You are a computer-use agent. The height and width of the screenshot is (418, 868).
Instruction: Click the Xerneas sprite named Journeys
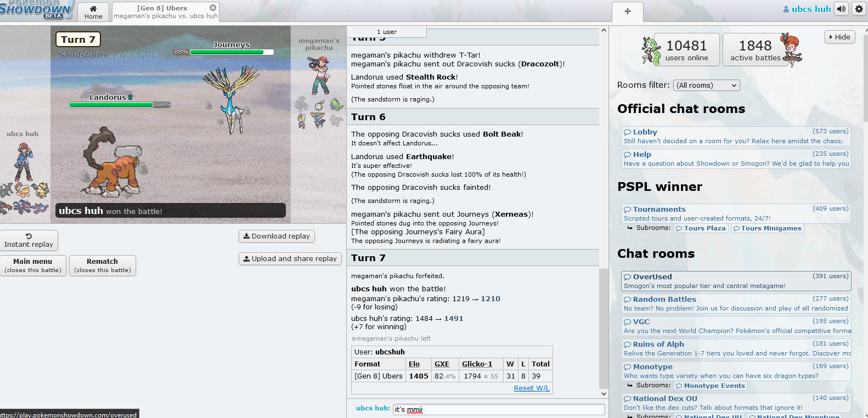point(232,100)
